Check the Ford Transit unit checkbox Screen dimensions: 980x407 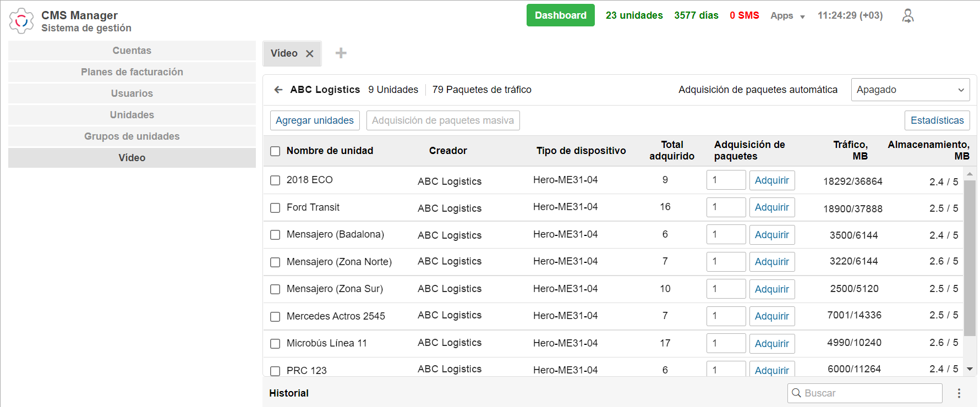tap(275, 208)
